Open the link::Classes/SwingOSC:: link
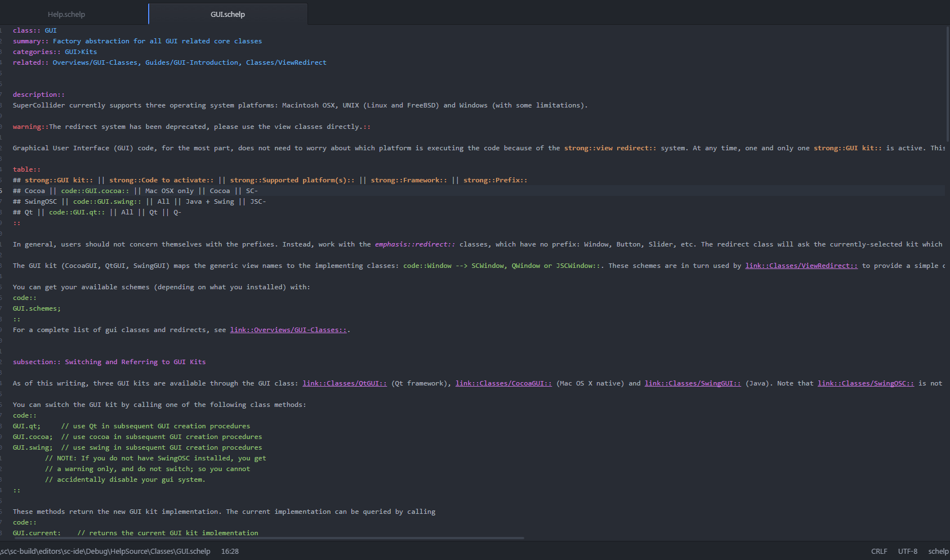The image size is (950, 560). (x=866, y=383)
